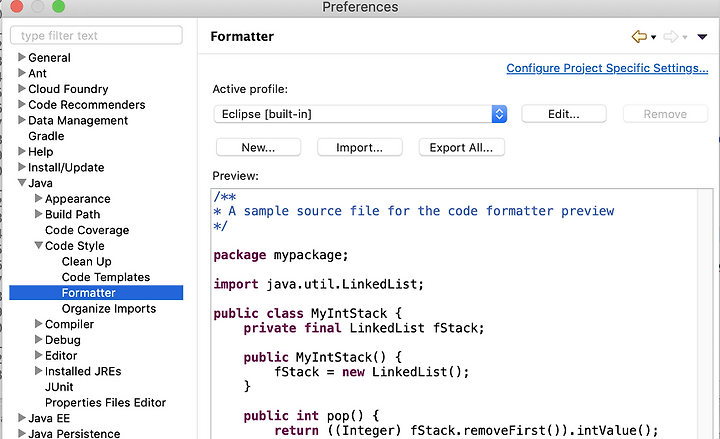720x439 pixels.
Task: Open the Clean Up preference page
Action: 86,262
